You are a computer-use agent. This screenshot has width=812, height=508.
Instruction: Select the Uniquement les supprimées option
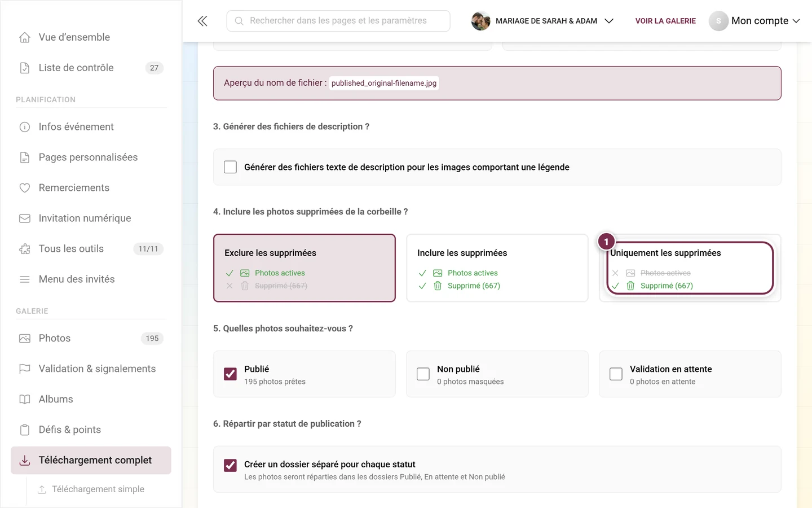(690, 268)
